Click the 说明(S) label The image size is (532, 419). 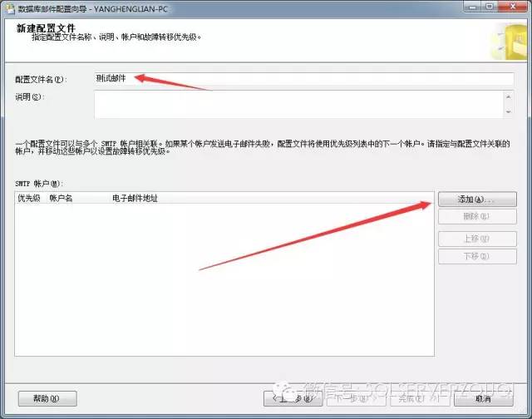click(x=30, y=97)
